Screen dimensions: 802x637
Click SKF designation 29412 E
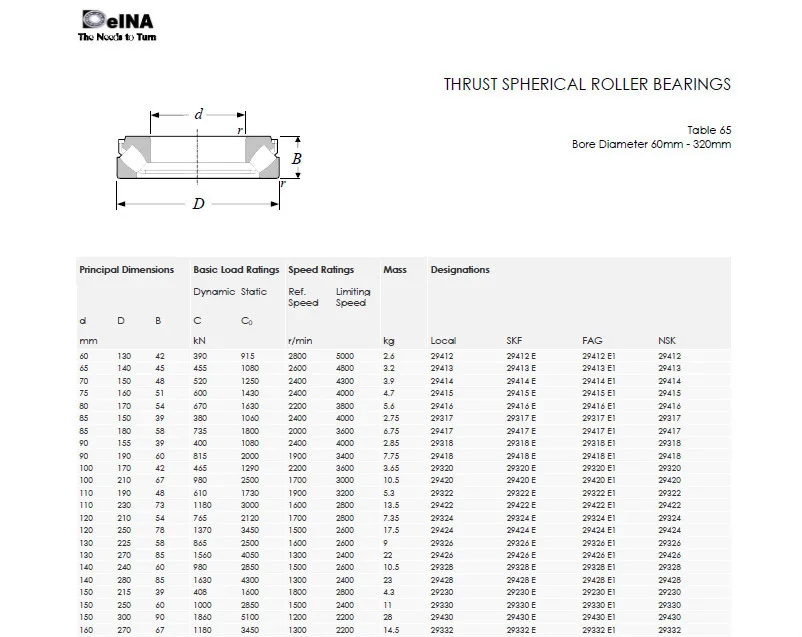[521, 356]
